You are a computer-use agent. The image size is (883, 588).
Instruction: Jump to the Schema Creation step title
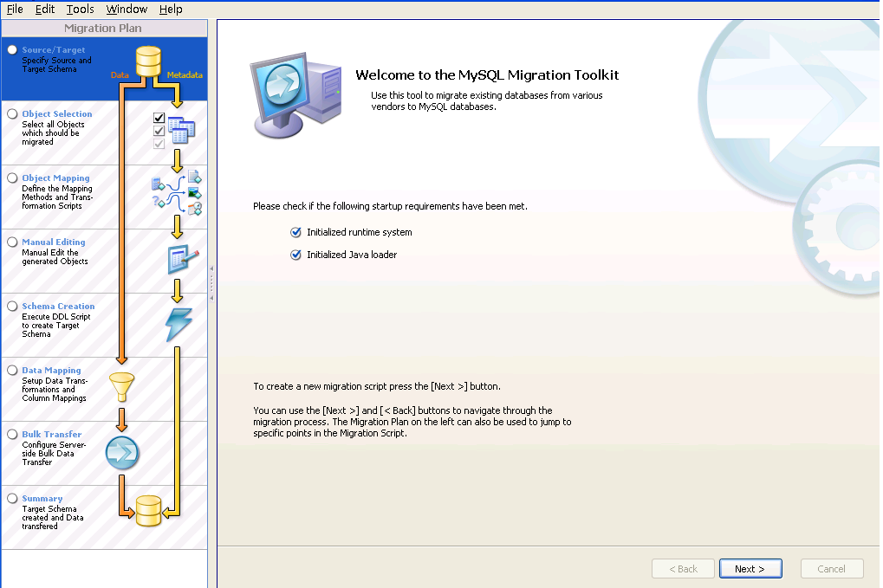tap(58, 306)
